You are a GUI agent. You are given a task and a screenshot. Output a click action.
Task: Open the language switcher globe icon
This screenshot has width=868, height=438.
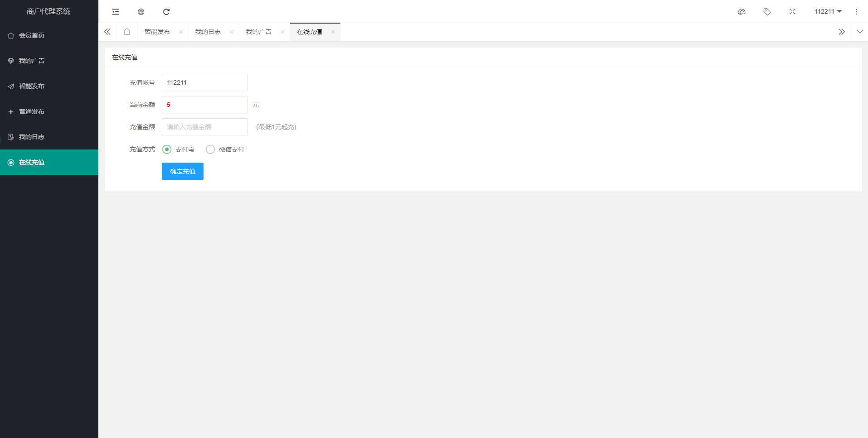[x=141, y=11]
